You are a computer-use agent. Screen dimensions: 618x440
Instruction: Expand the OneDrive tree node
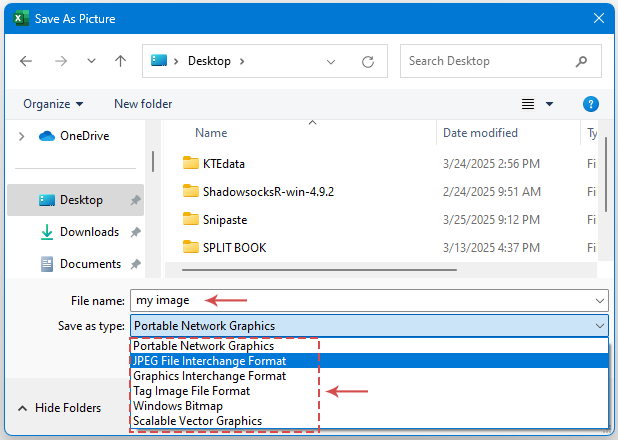21,136
